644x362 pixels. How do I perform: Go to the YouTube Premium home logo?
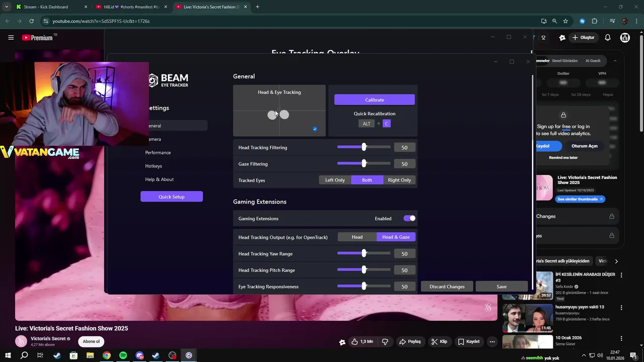pyautogui.click(x=38, y=38)
